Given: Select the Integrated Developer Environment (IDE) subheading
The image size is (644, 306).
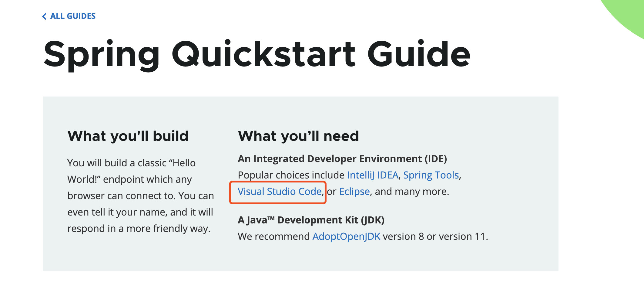Looking at the screenshot, I should click(x=342, y=159).
